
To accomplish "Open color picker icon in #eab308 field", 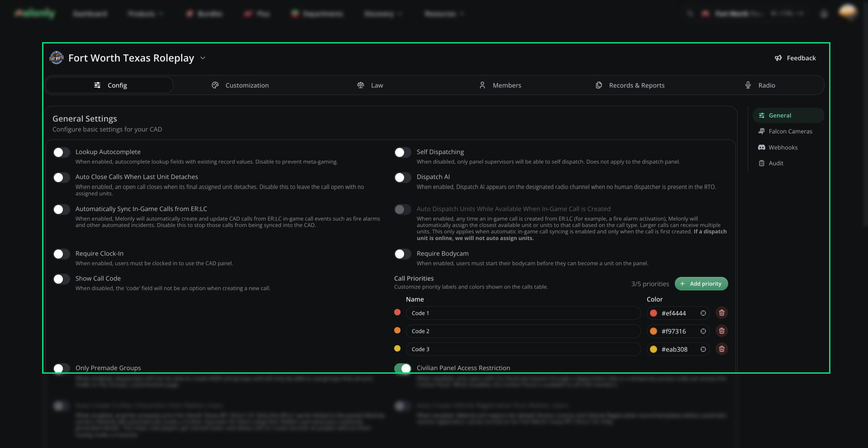I will [x=703, y=349].
